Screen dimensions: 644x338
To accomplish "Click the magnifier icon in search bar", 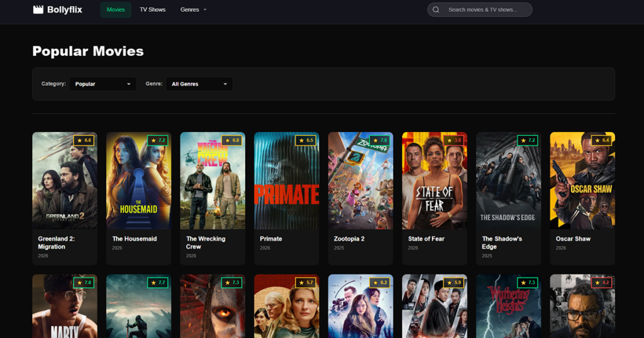I will click(x=436, y=10).
